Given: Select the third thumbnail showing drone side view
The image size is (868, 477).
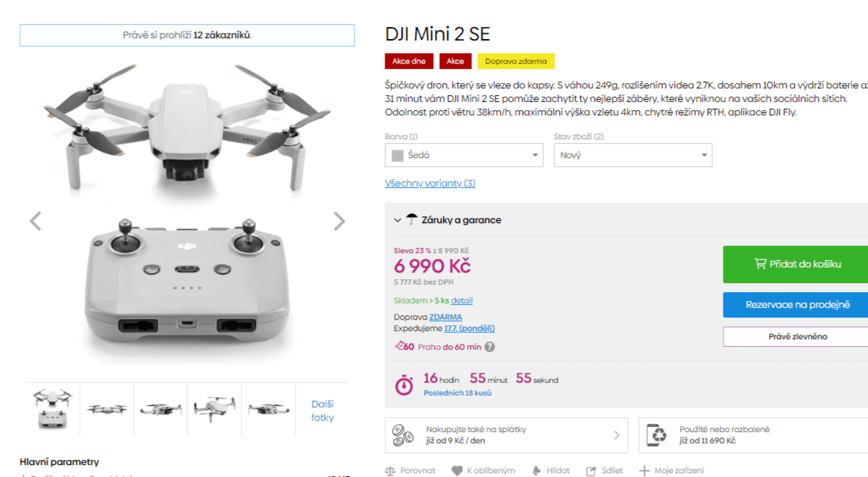Looking at the screenshot, I should point(161,409).
